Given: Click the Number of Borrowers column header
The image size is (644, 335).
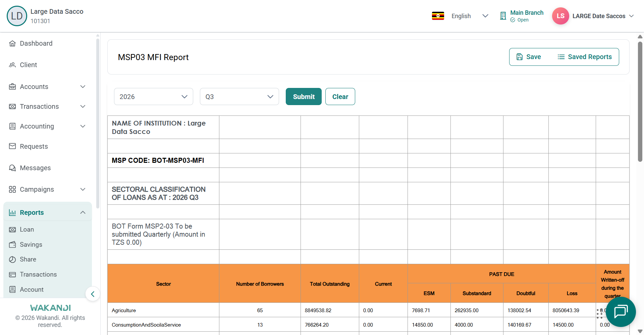Looking at the screenshot, I should click(260, 284).
